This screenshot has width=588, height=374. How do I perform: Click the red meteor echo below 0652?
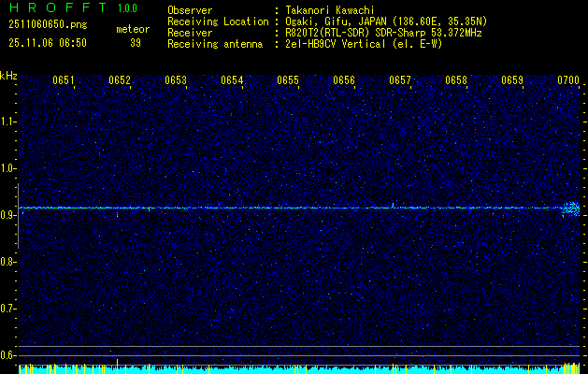(x=117, y=215)
